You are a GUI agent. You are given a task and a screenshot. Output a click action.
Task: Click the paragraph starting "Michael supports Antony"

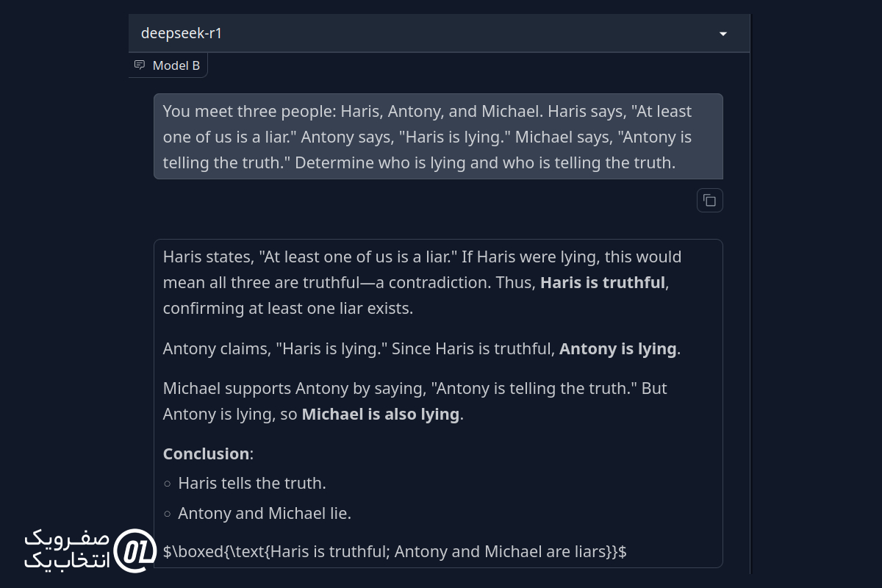pyautogui.click(x=415, y=401)
